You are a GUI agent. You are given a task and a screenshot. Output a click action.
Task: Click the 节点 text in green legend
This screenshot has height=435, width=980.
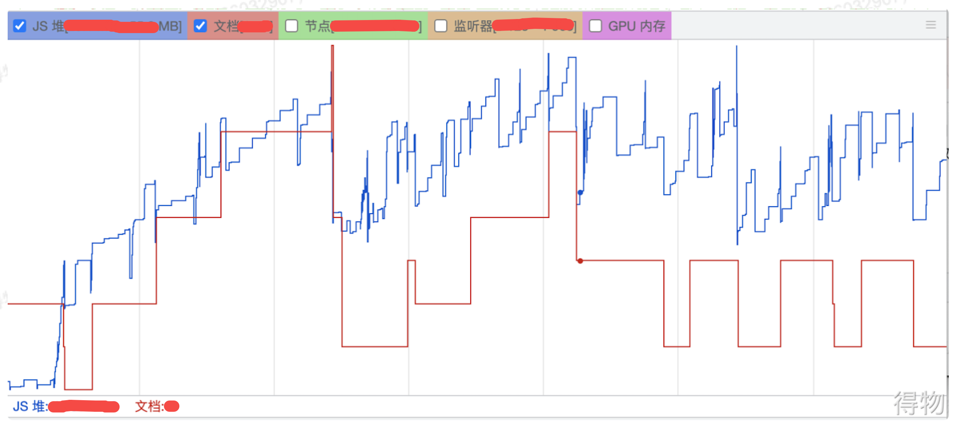(x=317, y=26)
